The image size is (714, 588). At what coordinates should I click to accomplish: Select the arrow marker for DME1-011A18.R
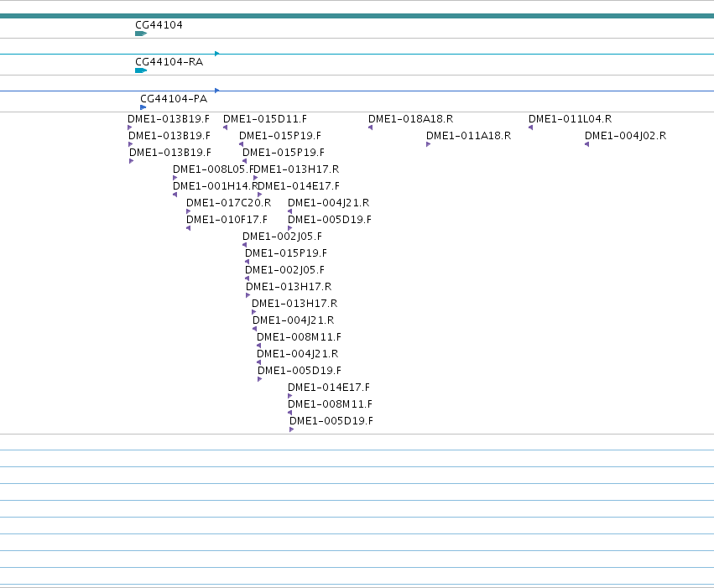point(428,144)
